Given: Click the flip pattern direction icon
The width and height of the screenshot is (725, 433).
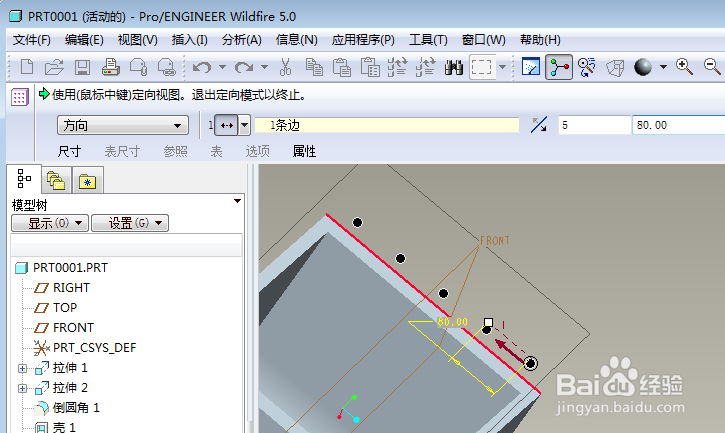Looking at the screenshot, I should pos(539,125).
